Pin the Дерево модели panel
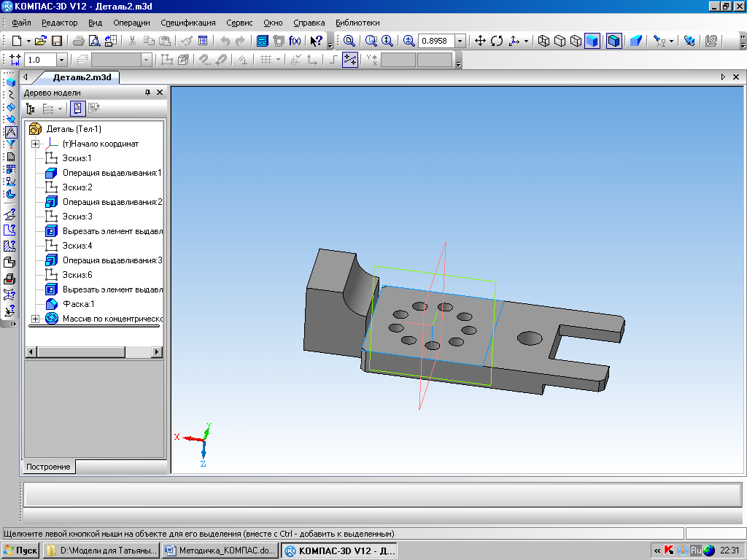Image resolution: width=747 pixels, height=560 pixels. pos(147,93)
